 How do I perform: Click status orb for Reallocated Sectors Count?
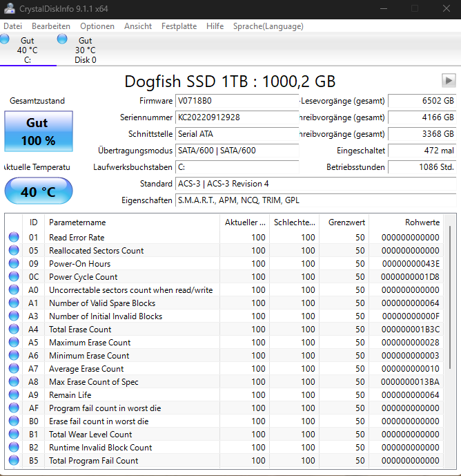[x=14, y=250]
